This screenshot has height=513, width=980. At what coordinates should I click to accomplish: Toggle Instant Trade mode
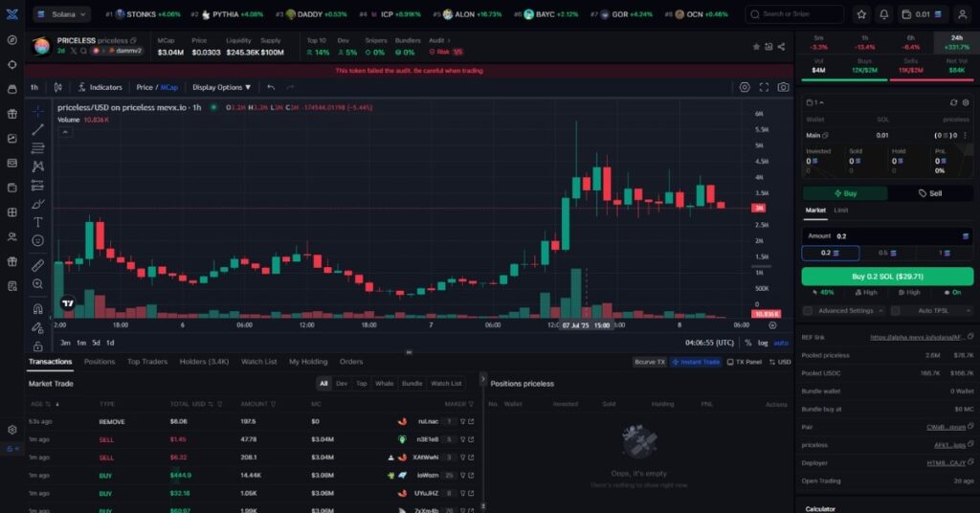(x=696, y=362)
